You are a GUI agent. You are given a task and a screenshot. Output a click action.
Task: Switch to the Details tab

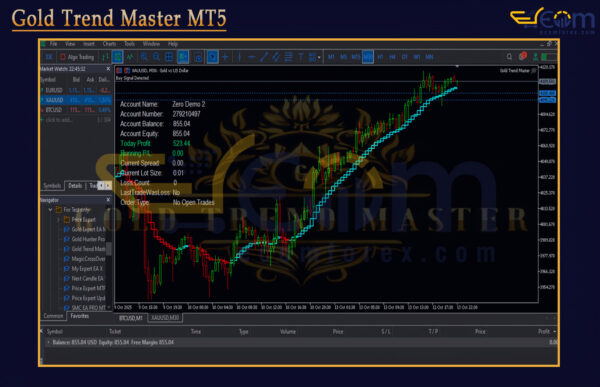coord(75,186)
